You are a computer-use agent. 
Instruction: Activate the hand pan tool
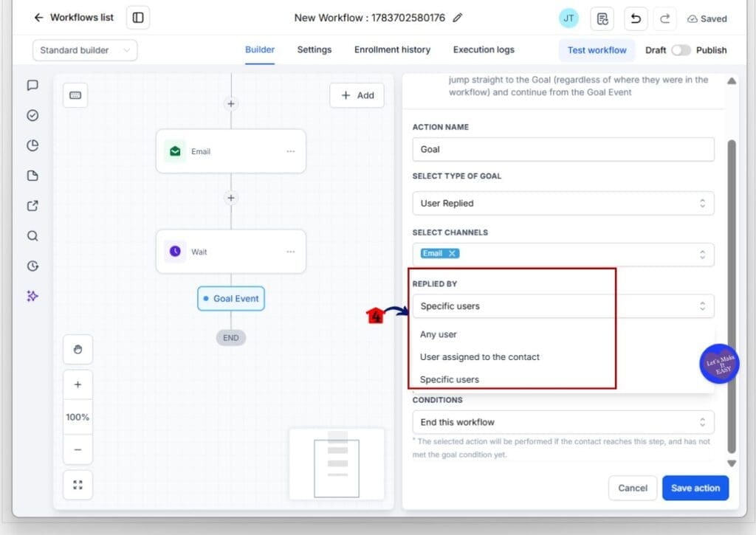tap(78, 349)
